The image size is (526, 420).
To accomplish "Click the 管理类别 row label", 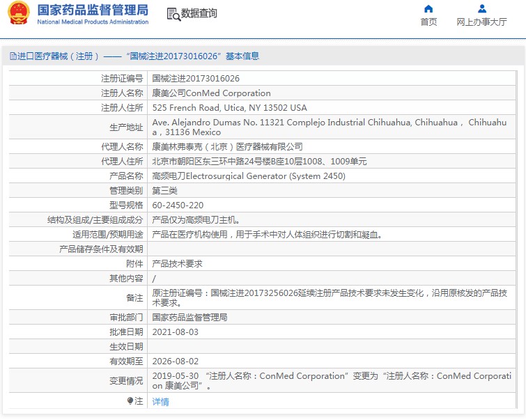I will (x=126, y=191).
